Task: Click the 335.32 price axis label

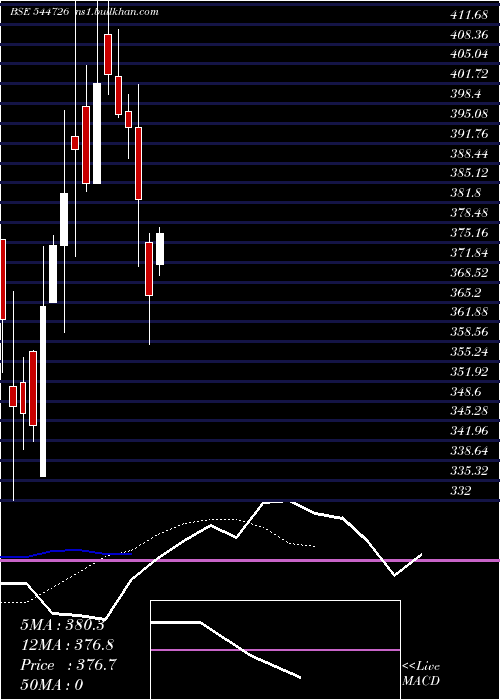Action: pos(469,470)
